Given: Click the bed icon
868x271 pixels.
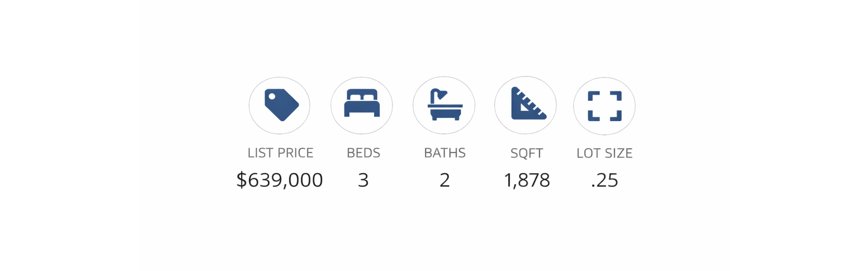Looking at the screenshot, I should [362, 104].
